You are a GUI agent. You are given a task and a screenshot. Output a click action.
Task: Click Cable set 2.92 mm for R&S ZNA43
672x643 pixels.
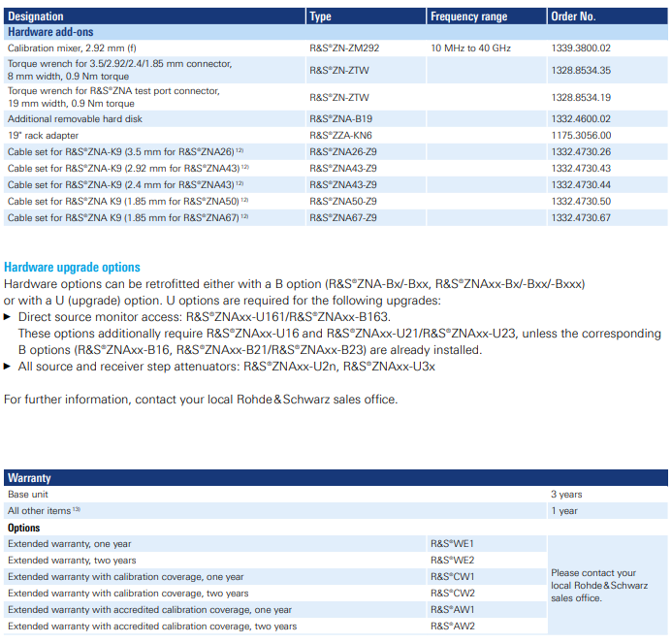coord(128,169)
